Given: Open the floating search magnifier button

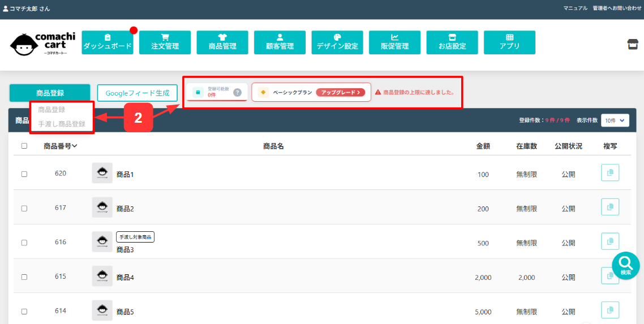Looking at the screenshot, I should [x=625, y=265].
